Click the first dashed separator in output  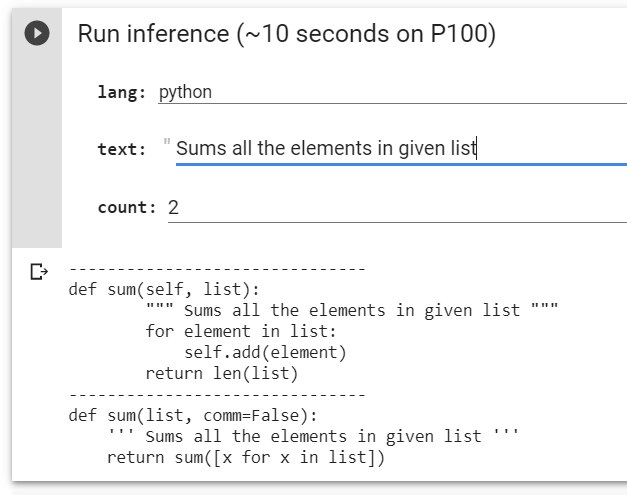[x=217, y=269]
